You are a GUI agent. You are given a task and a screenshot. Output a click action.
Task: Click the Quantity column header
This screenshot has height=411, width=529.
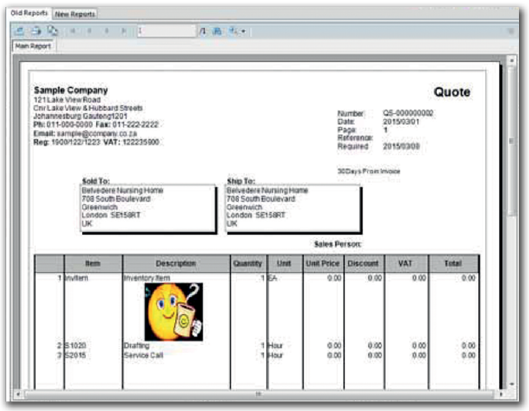click(x=248, y=264)
